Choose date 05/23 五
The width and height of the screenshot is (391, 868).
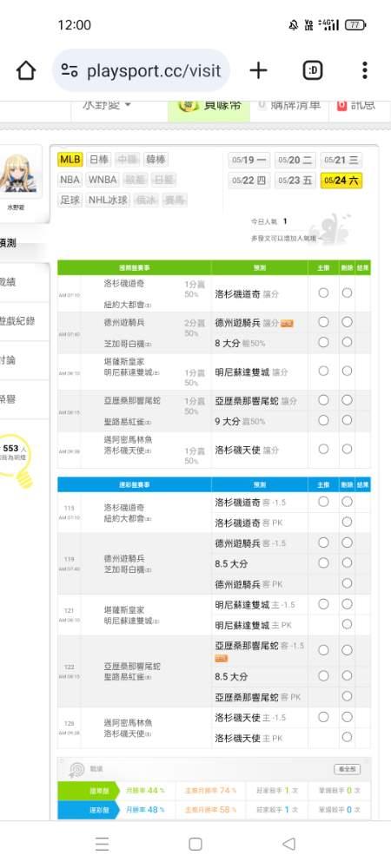[x=295, y=181]
